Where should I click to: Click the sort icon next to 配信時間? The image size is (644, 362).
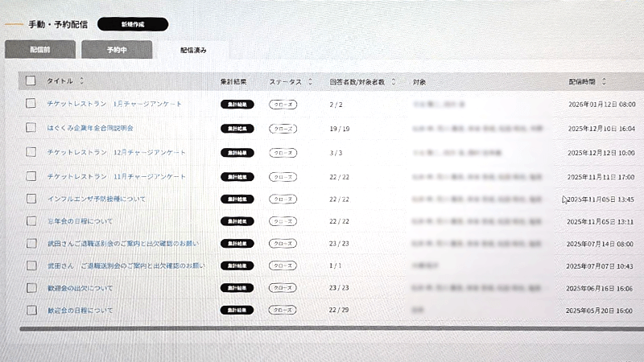[x=604, y=81]
